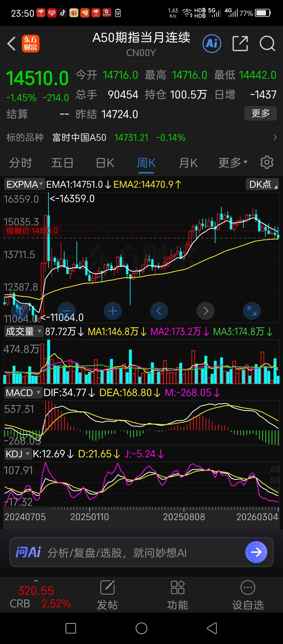Tap the 问AI input field
The width and height of the screenshot is (283, 644).
click(141, 552)
